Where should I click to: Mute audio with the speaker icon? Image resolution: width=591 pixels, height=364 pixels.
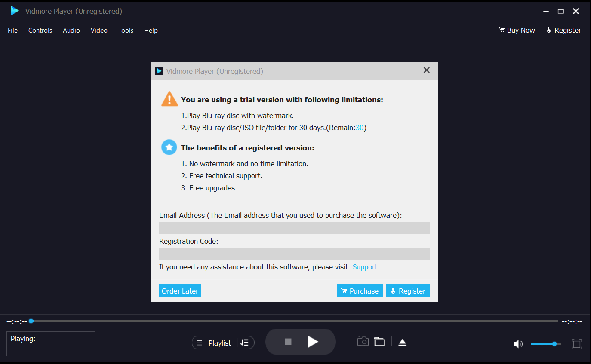click(518, 344)
